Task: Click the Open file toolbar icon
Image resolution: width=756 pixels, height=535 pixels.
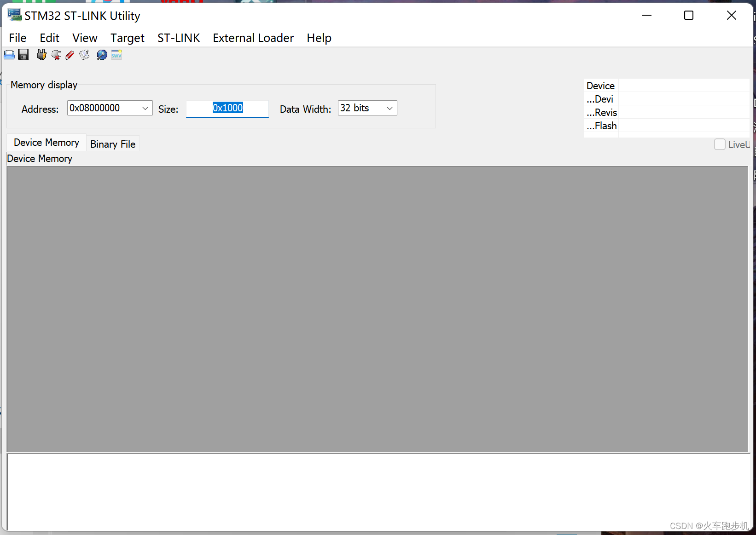Action: tap(9, 55)
